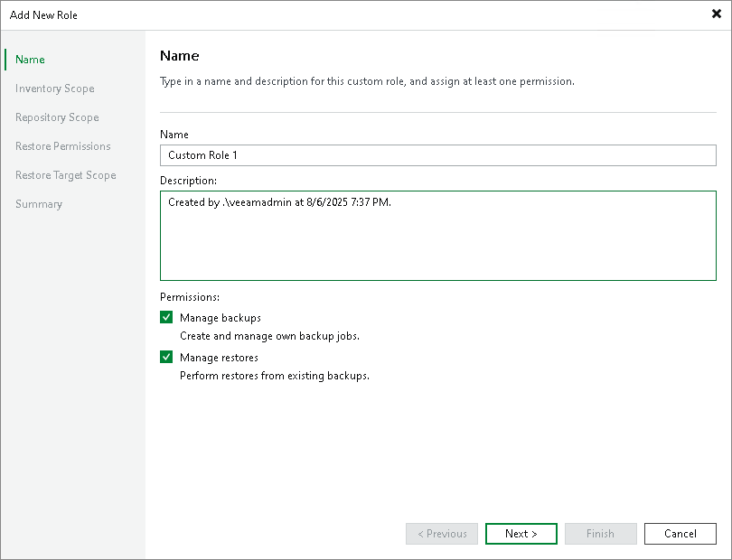Click the disabled Finish button
Screen dimensions: 732x560
tap(600, 534)
